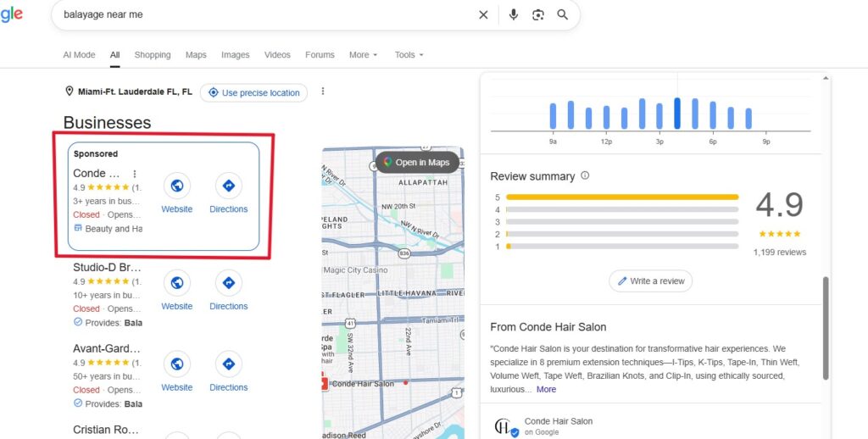Image resolution: width=868 pixels, height=439 pixels.
Task: Click Write a review button
Action: point(650,281)
